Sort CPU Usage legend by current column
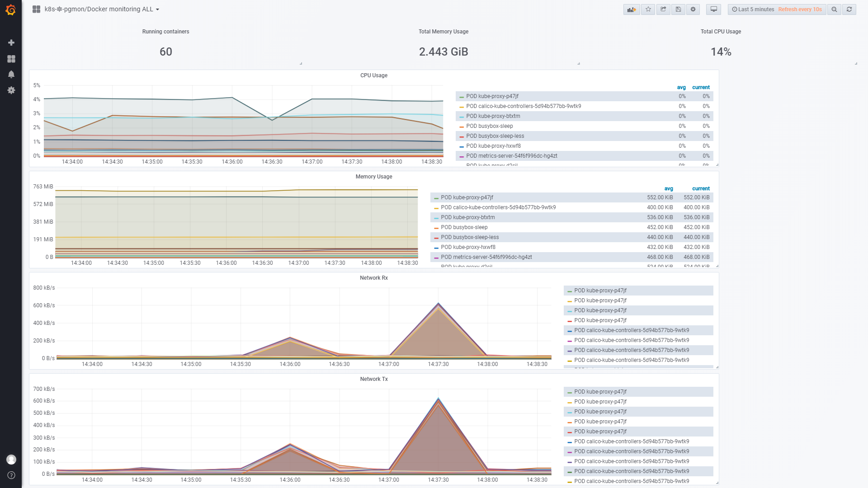 tap(700, 87)
